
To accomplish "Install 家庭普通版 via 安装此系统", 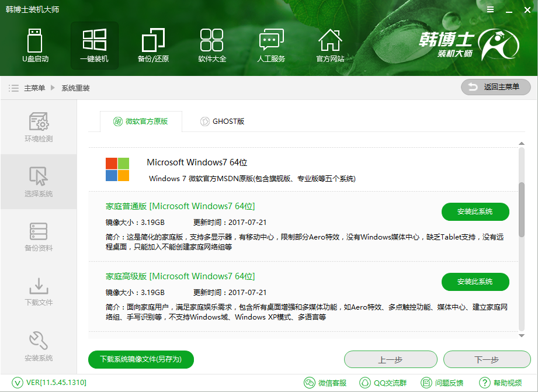I will (x=475, y=212).
